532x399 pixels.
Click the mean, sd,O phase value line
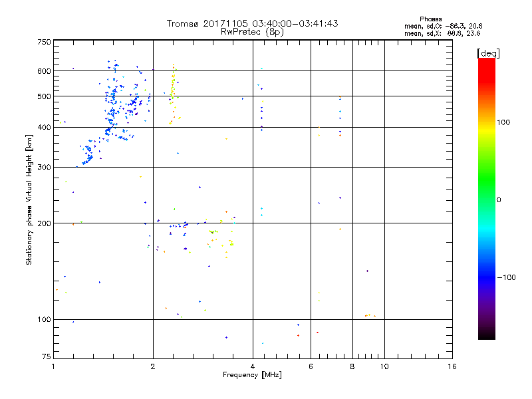click(x=443, y=26)
